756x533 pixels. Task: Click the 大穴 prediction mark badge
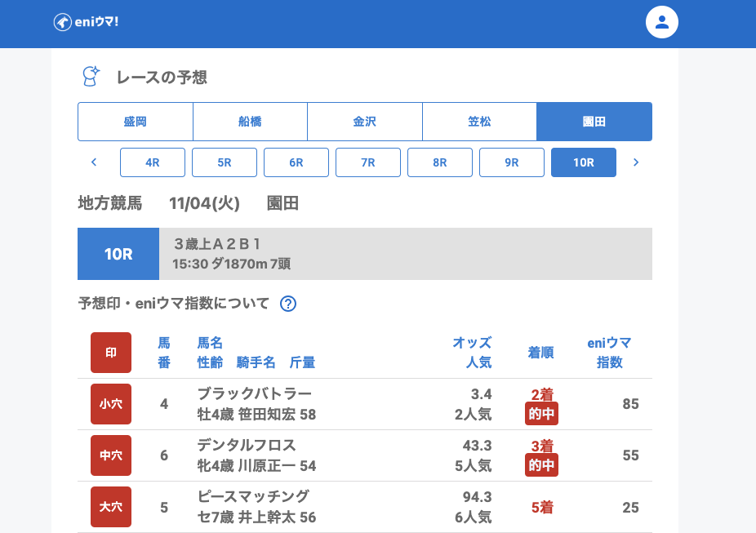pos(111,507)
